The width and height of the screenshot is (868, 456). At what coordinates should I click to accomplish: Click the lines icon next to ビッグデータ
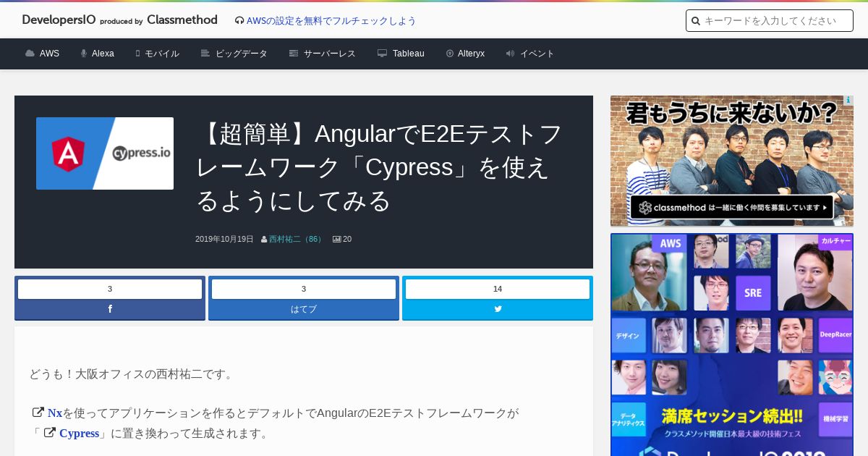(205, 54)
